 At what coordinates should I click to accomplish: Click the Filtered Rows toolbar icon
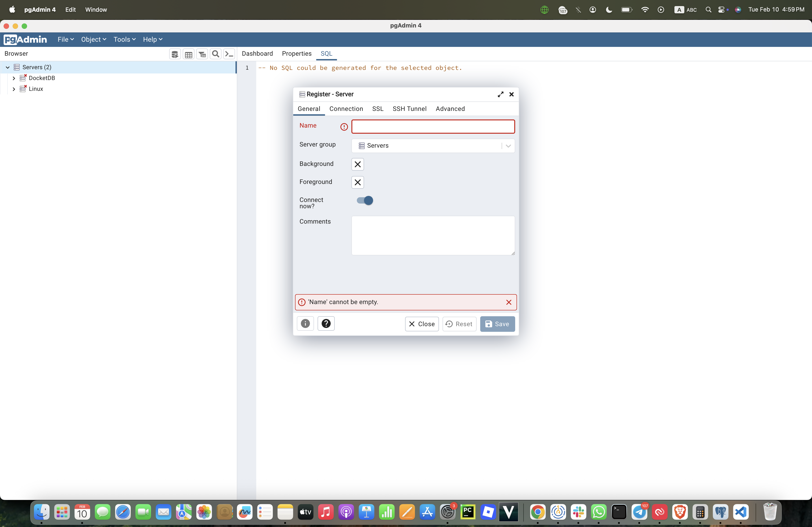(x=202, y=54)
